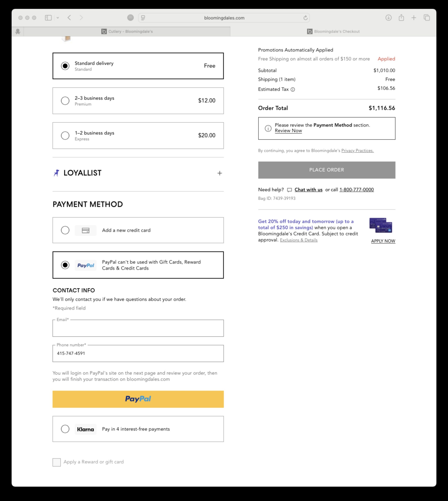
Task: Open the Safari downloads icon
Action: 388,18
